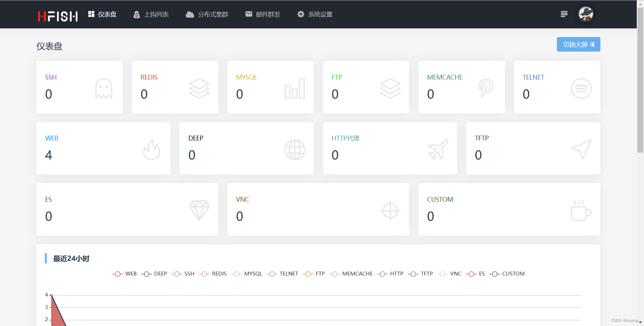Toggle SSH series in chart legend
This screenshot has height=326, width=644.
pos(183,274)
